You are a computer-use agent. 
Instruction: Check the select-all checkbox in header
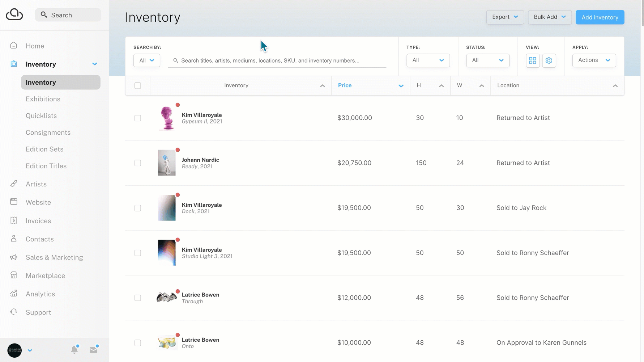(138, 85)
